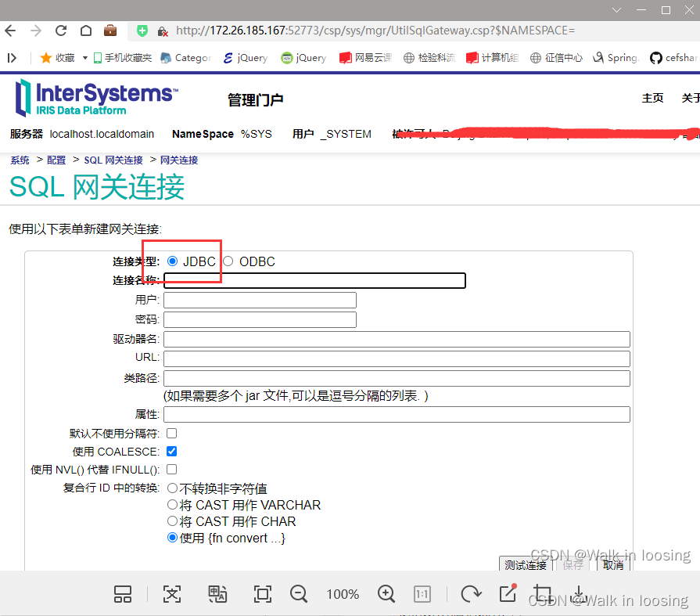Choose 将 CAST 用作 VARCHAR option
The image size is (700, 616).
(x=172, y=504)
